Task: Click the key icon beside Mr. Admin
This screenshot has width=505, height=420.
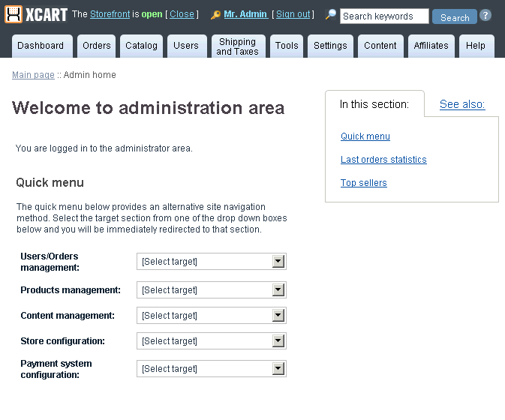Action: pos(215,15)
